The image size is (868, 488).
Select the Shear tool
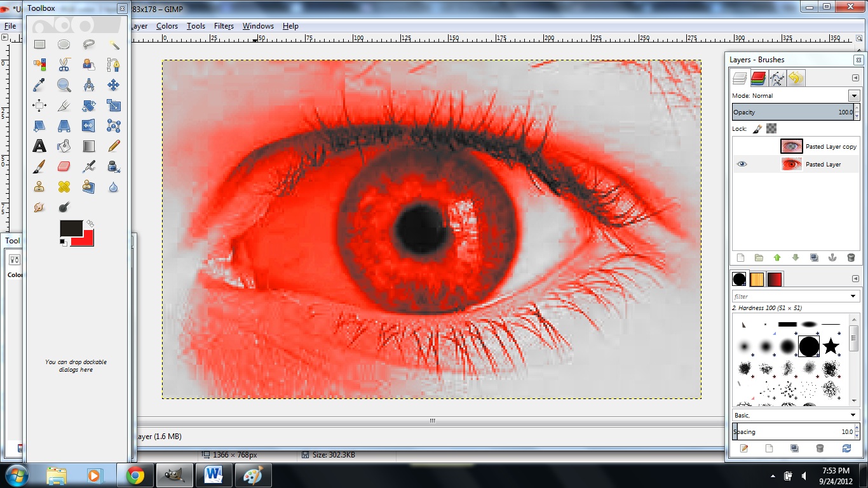[39, 126]
